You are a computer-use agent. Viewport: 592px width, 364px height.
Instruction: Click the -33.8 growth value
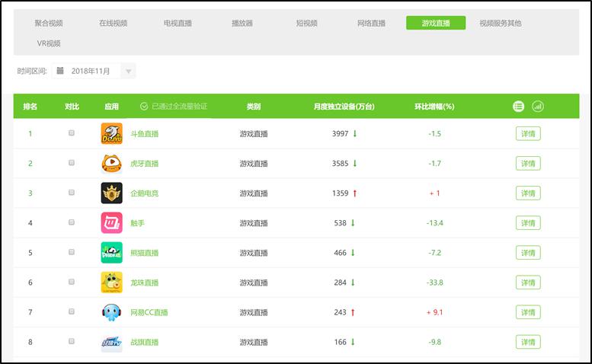(434, 283)
